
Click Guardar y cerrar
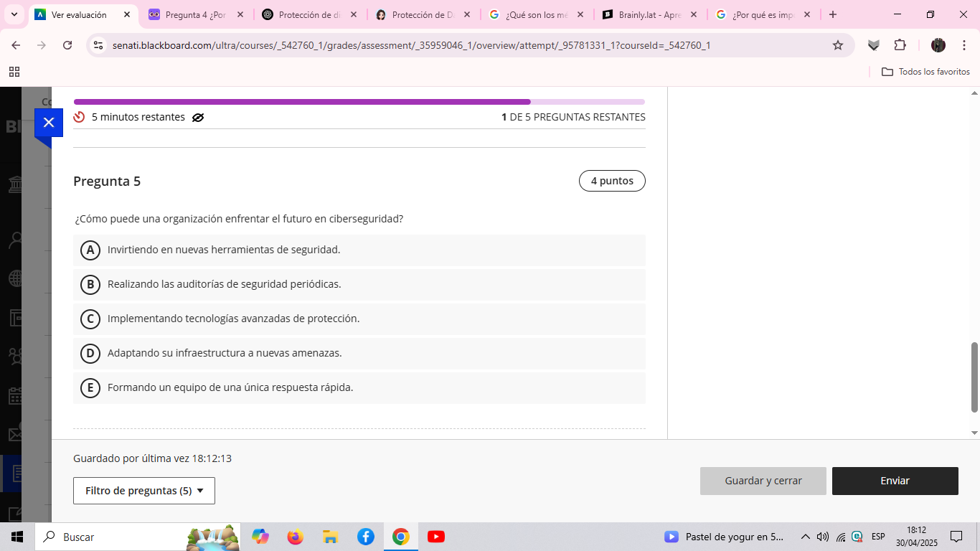[763, 481]
